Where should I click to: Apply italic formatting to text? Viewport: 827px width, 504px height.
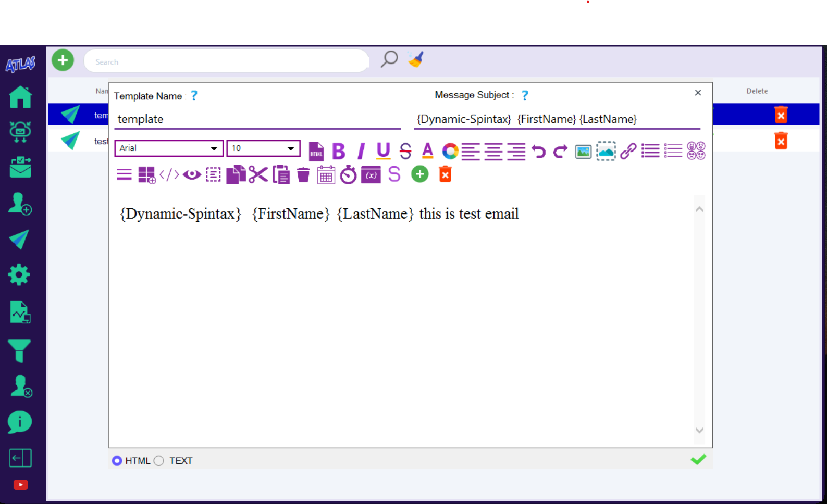pos(361,151)
